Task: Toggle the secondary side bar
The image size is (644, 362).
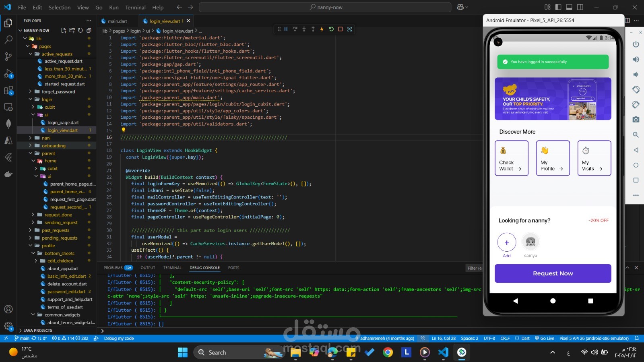Action: click(580, 7)
